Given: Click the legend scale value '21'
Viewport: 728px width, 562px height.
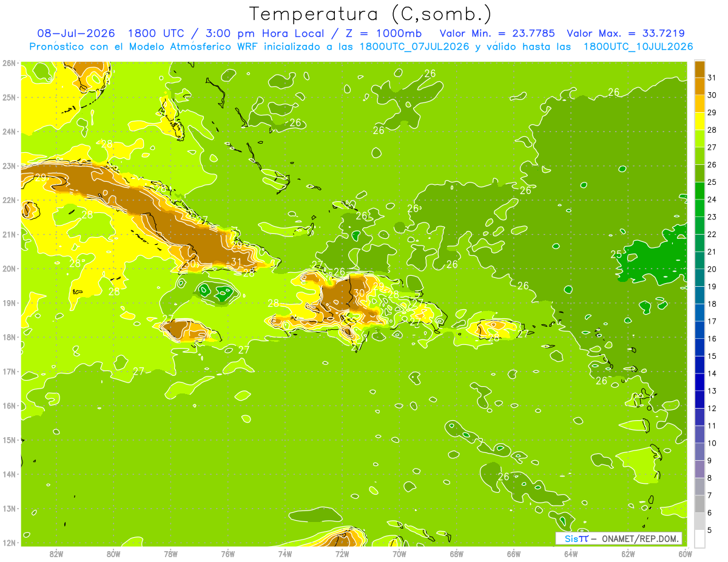Looking at the screenshot, I should pos(712,252).
